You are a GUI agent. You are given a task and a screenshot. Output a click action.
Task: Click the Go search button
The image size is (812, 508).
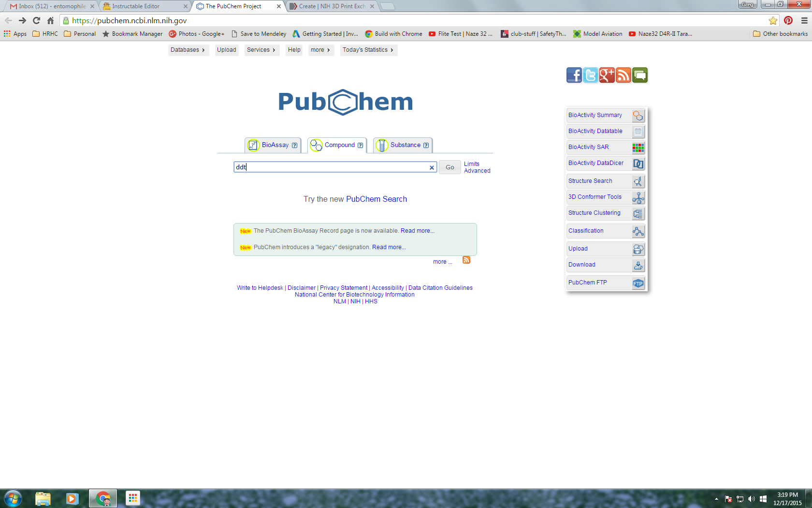click(450, 167)
